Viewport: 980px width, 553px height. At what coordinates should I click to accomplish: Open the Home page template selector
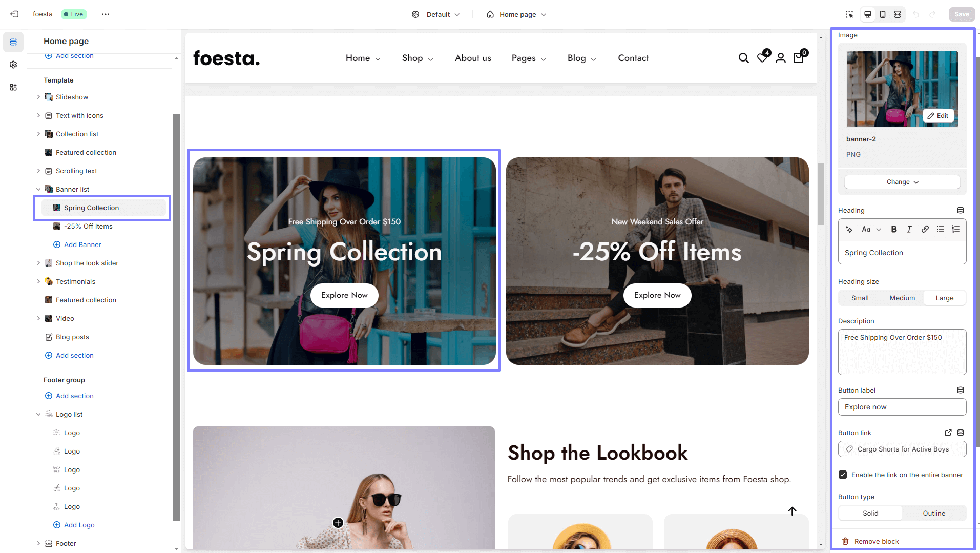click(516, 14)
